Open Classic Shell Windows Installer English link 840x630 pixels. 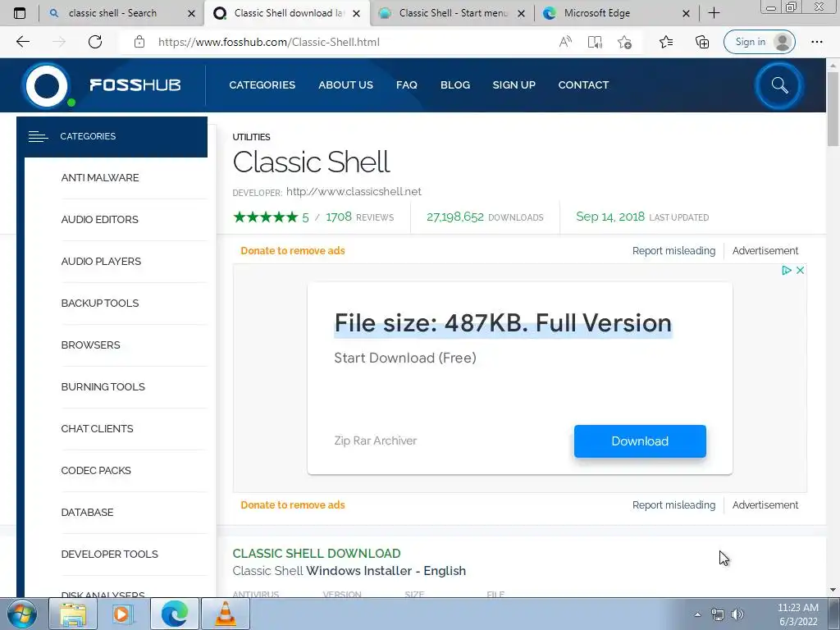pos(349,571)
